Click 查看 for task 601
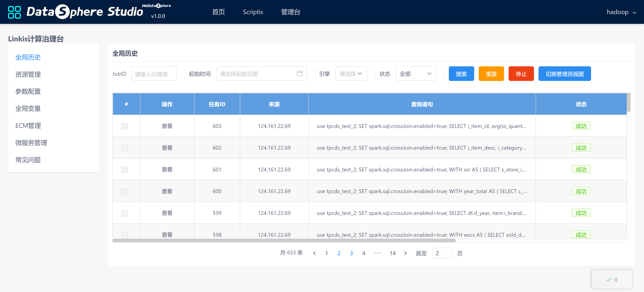This screenshot has width=644, height=292. 167,169
